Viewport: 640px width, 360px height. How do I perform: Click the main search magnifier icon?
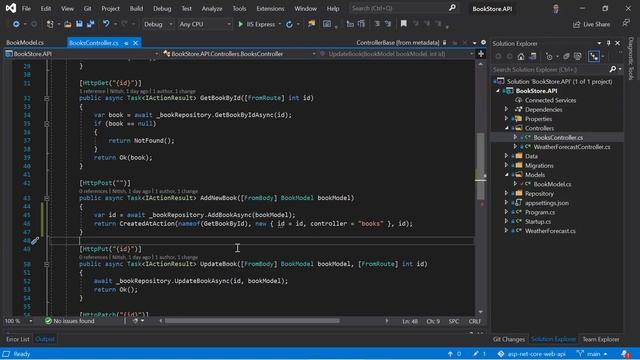pos(452,8)
